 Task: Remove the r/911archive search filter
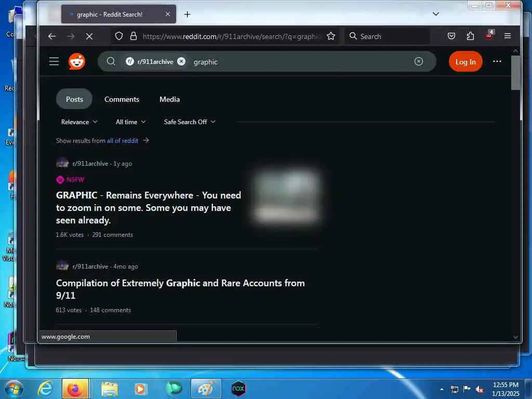pos(181,61)
